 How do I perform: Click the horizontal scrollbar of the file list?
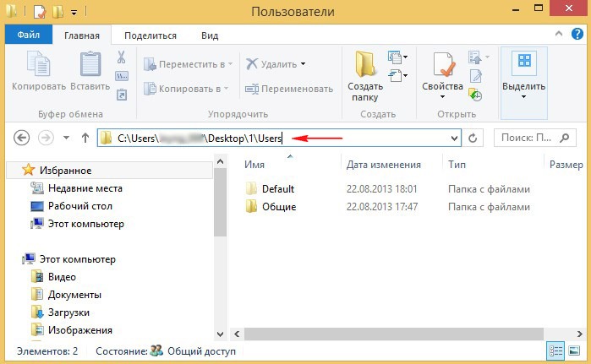(397, 334)
